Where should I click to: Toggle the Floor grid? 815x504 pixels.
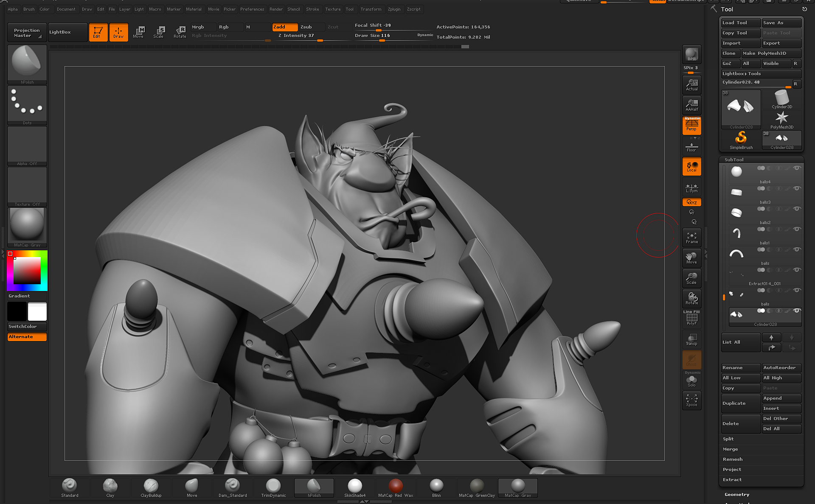(691, 147)
